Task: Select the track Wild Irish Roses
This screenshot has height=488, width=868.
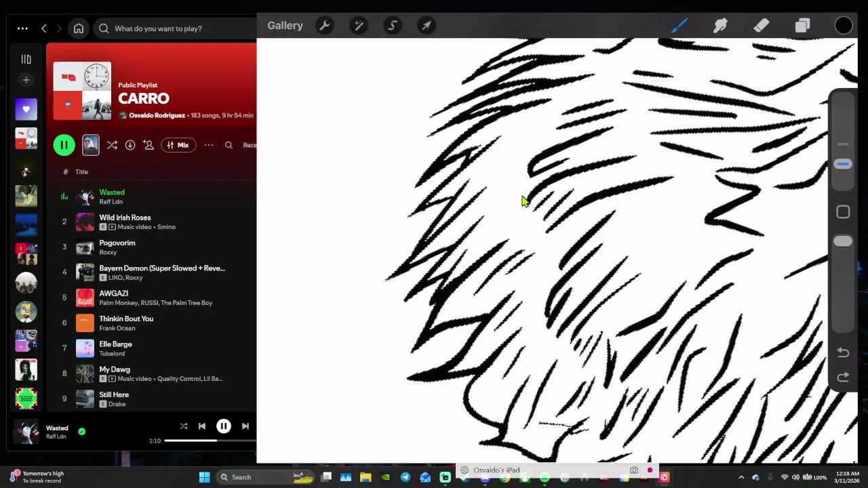Action: click(x=125, y=218)
